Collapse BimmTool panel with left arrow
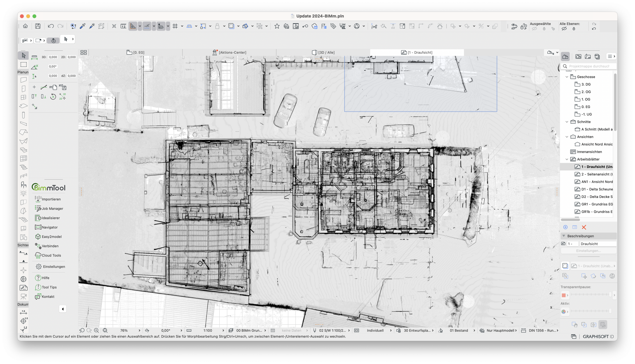 [x=63, y=309]
